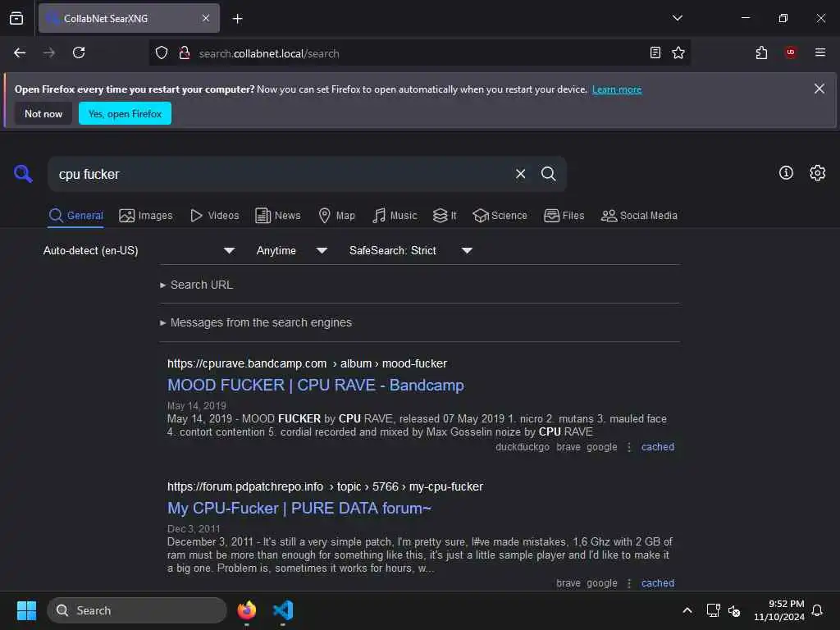Click the SearXNG magnifier logo
The image size is (840, 630).
point(23,174)
